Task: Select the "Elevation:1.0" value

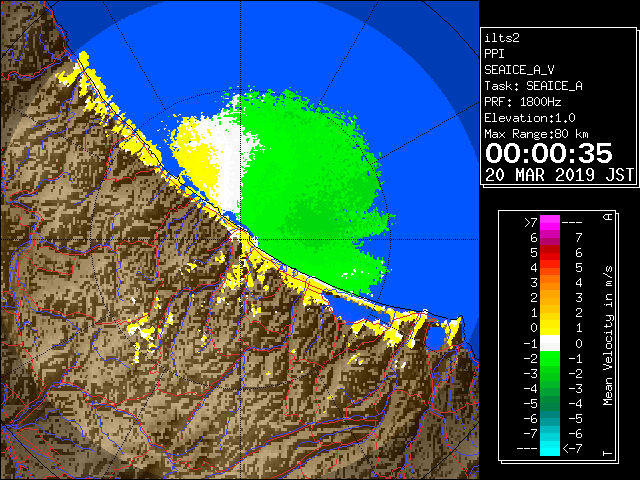Action: click(x=530, y=118)
